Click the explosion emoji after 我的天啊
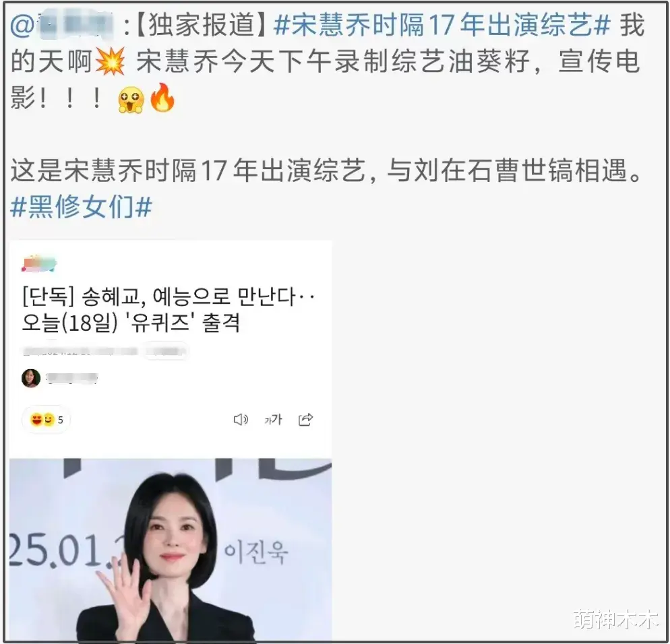Screen dimensions: 670x644 click(111, 61)
